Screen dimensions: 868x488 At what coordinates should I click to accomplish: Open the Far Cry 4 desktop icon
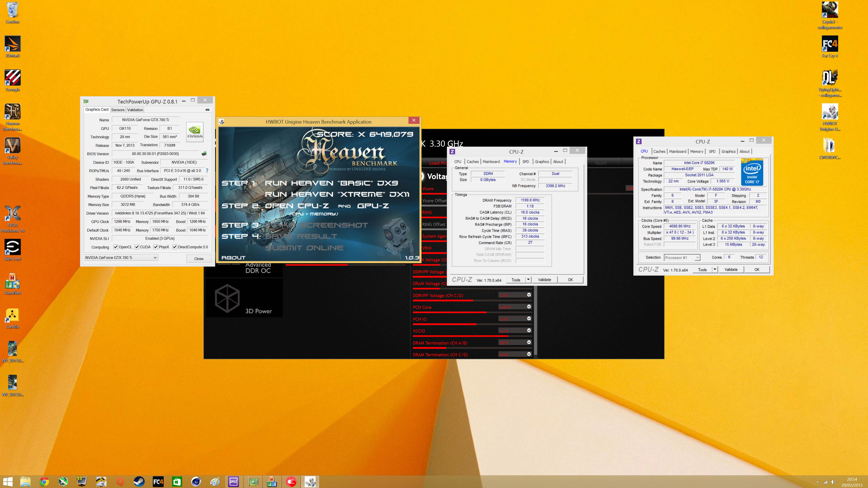[830, 47]
